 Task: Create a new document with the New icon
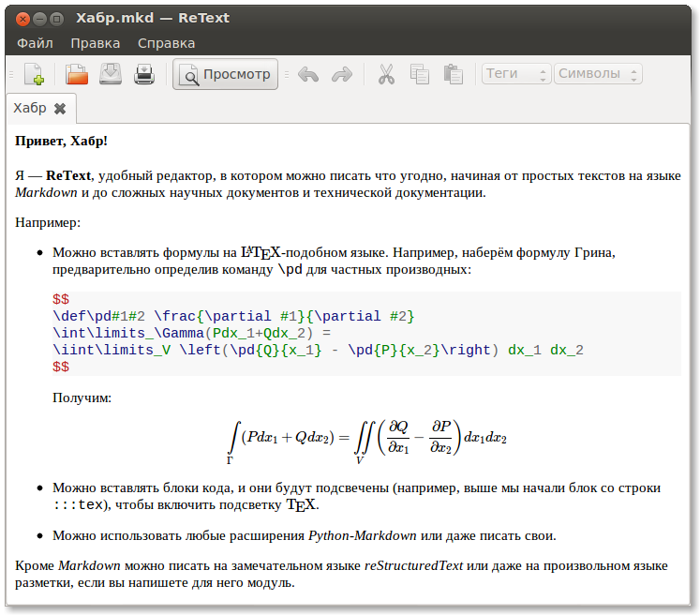(34, 74)
